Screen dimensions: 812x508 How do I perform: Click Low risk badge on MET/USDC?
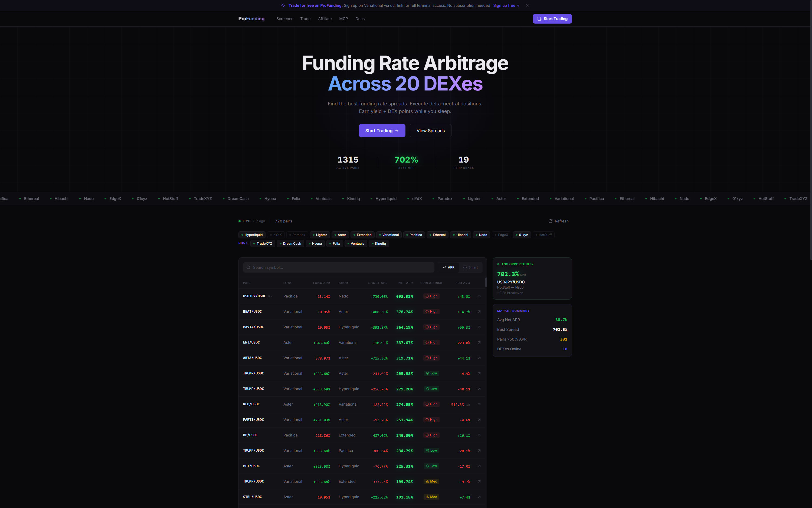tap(431, 466)
